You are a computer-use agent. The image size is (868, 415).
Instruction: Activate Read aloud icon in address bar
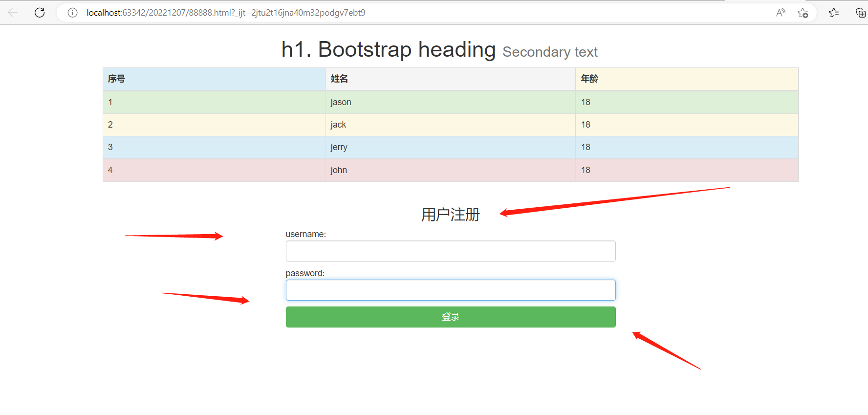tap(781, 13)
